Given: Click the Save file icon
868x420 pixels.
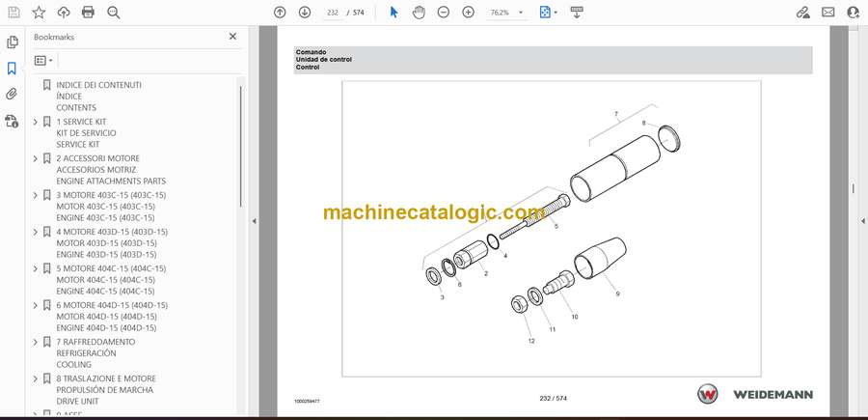Looking at the screenshot, I should pyautogui.click(x=14, y=13).
